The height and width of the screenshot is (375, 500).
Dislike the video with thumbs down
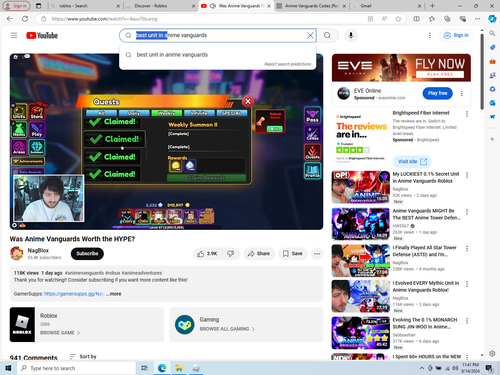(x=231, y=254)
